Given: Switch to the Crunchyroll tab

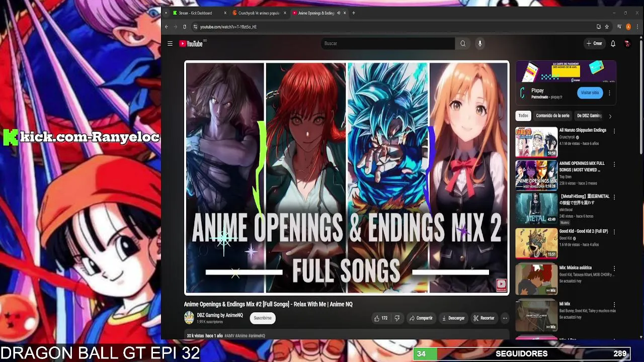Looking at the screenshot, I should click(259, 13).
